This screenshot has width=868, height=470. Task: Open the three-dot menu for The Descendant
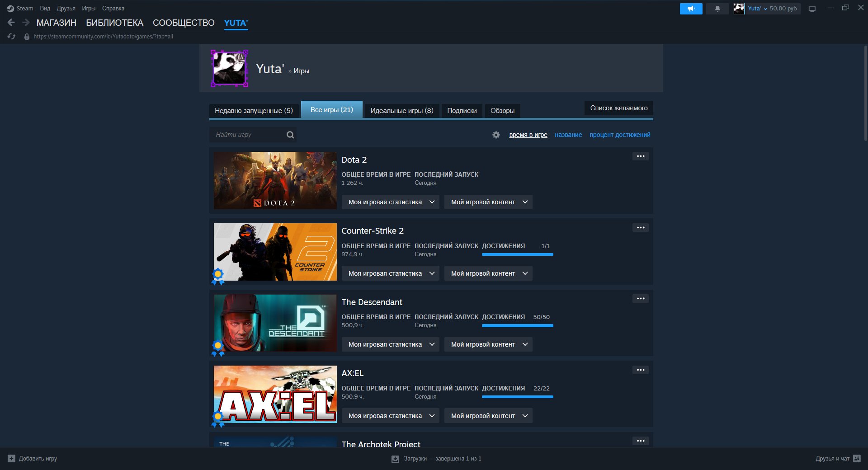point(641,299)
